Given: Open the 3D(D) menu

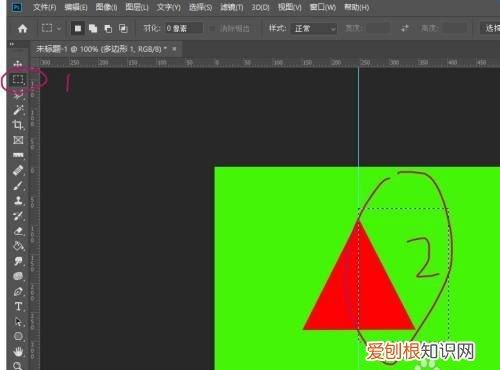Looking at the screenshot, I should coord(261,7).
